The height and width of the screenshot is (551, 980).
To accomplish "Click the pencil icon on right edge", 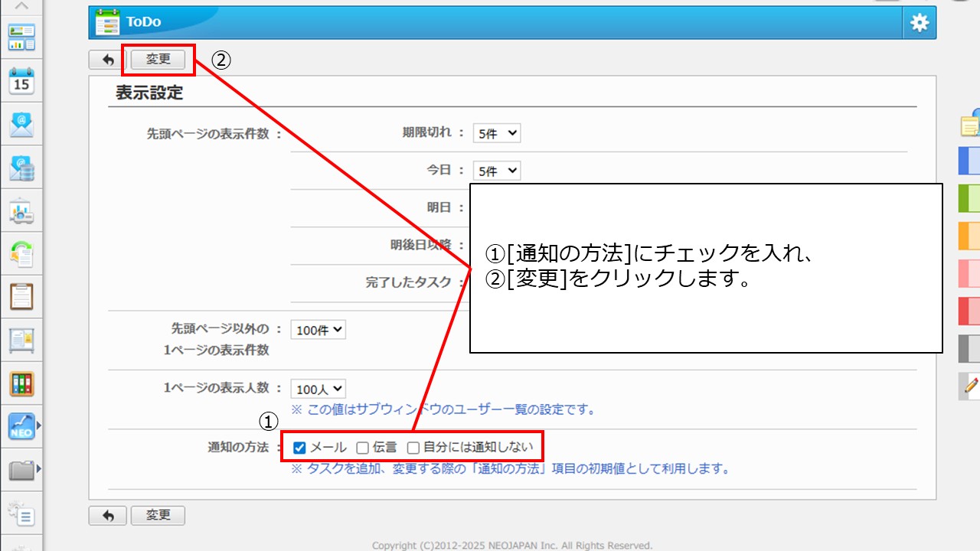I will (971, 386).
